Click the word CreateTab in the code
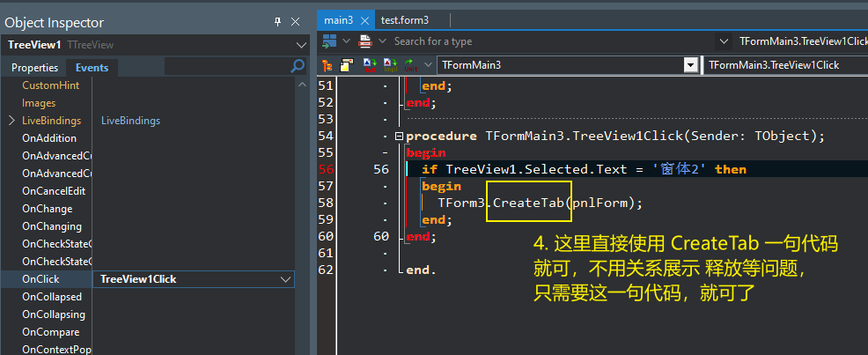This screenshot has width=868, height=355. pyautogui.click(x=528, y=203)
